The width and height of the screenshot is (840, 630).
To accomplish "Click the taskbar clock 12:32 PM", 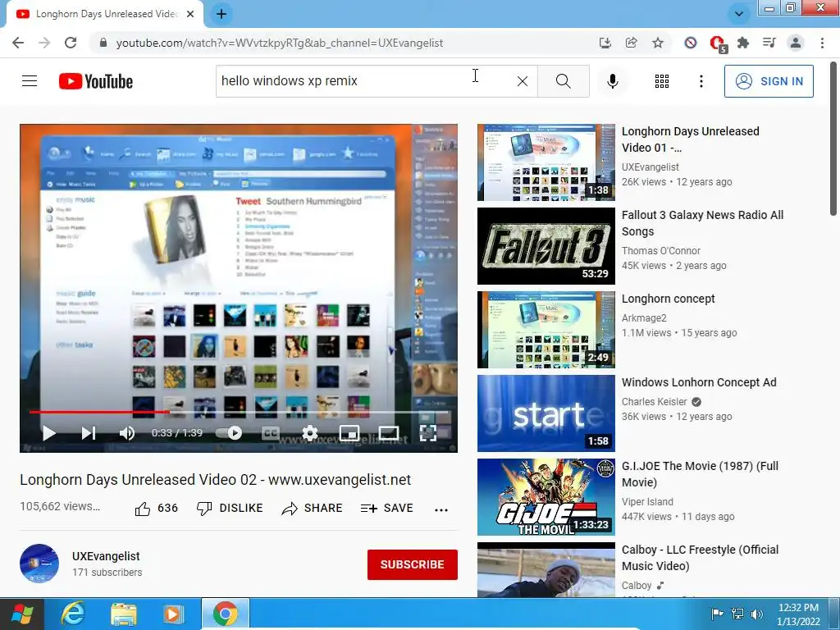I will pos(798,608).
